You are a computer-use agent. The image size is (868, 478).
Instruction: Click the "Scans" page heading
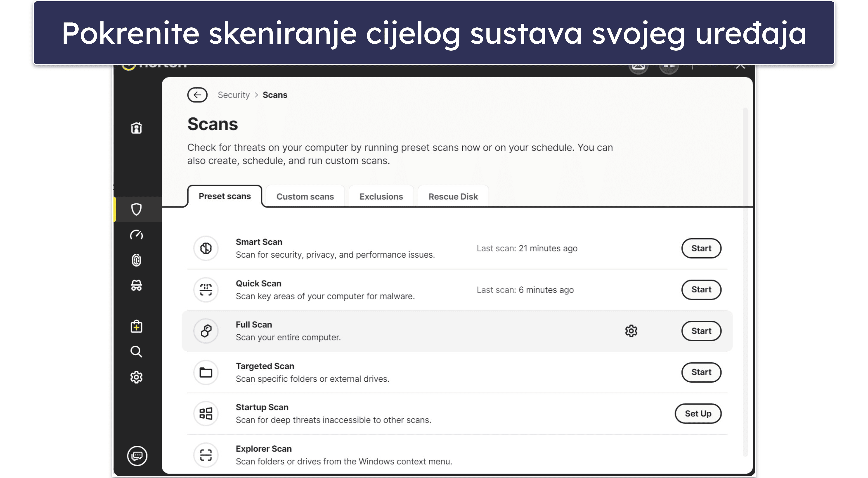213,124
